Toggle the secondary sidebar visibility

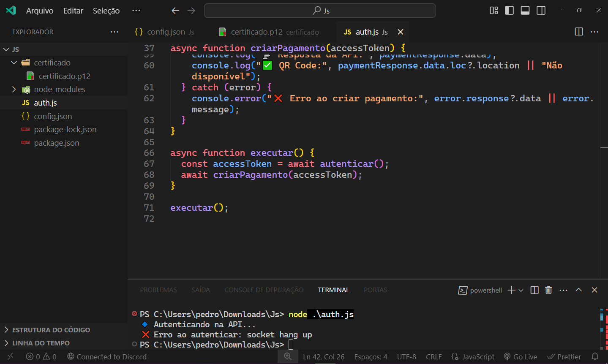[x=541, y=11]
